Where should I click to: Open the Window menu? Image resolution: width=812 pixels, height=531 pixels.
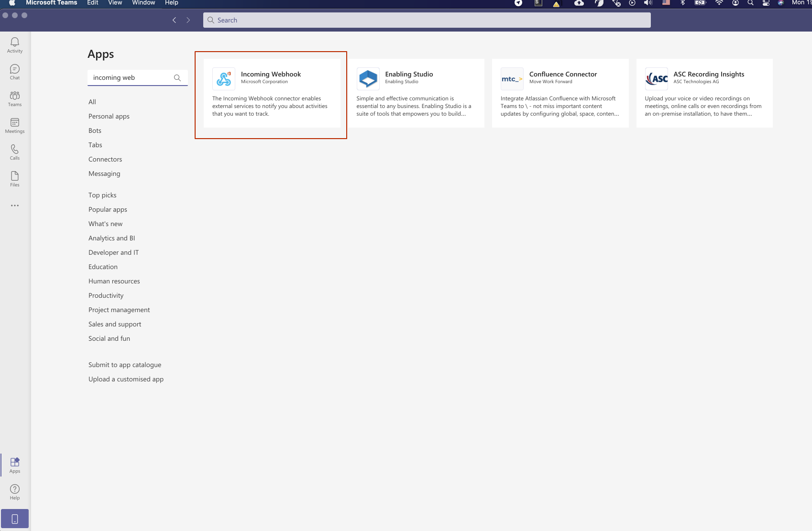coord(143,3)
